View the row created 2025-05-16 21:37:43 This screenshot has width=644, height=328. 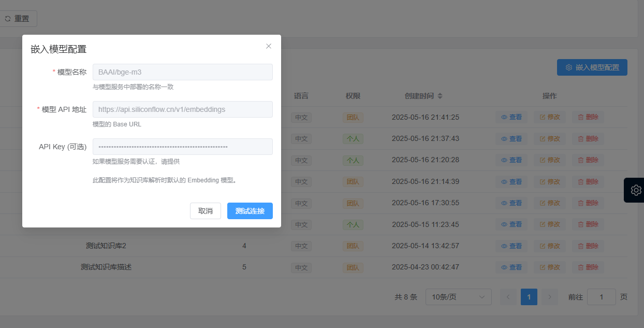tap(511, 139)
